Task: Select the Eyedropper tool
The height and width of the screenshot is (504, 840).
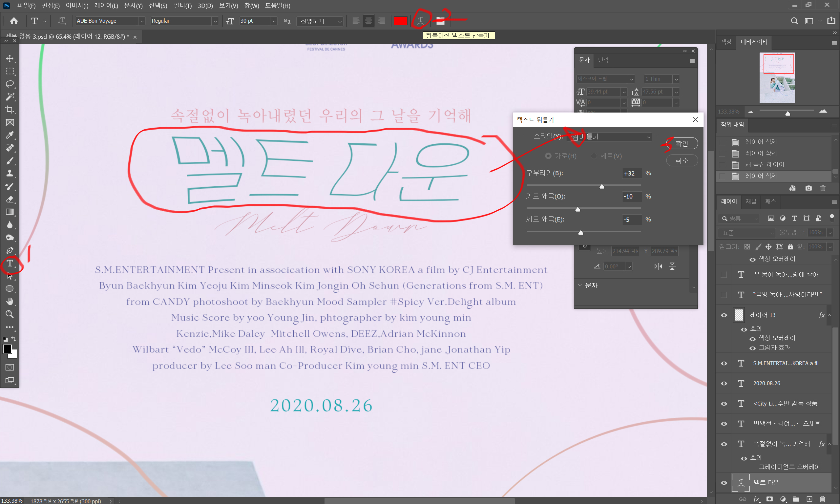Action: tap(10, 135)
